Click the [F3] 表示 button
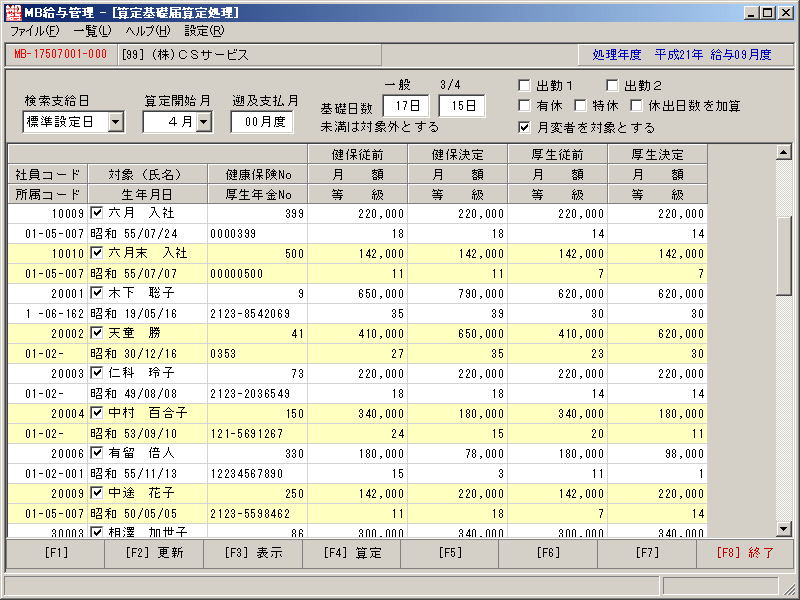This screenshot has width=800, height=600. (x=253, y=553)
